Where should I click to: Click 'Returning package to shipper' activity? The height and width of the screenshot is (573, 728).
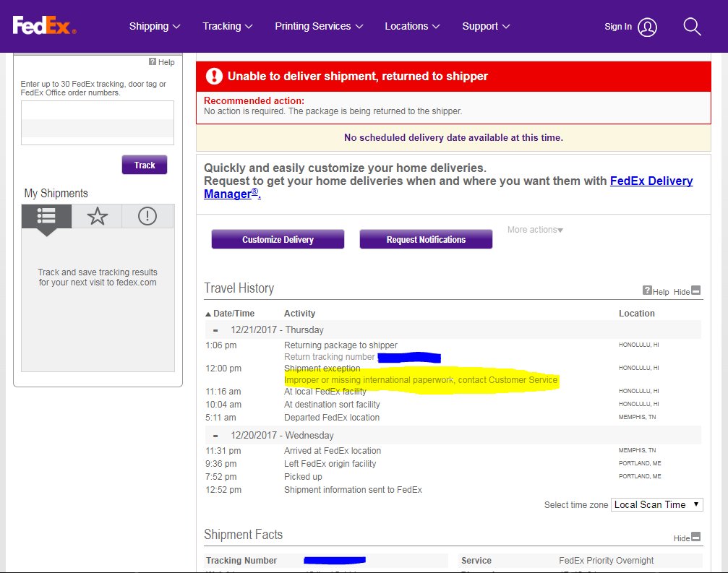point(341,345)
